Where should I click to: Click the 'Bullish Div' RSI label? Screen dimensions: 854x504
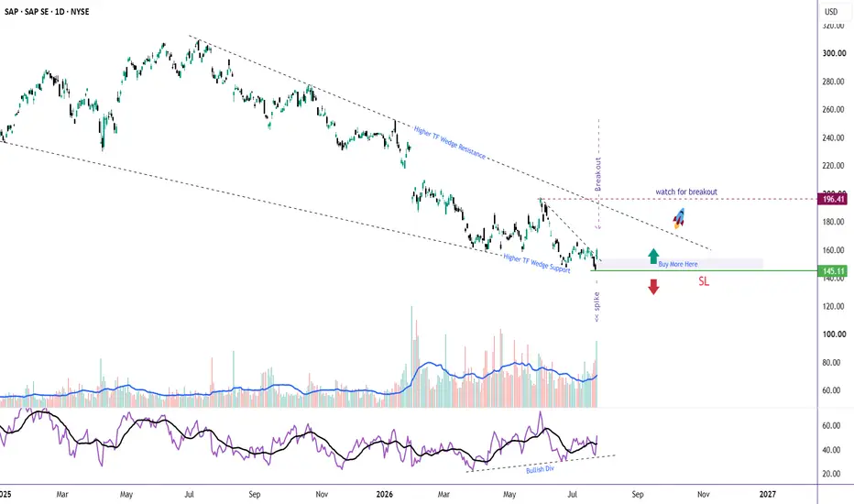coord(540,469)
